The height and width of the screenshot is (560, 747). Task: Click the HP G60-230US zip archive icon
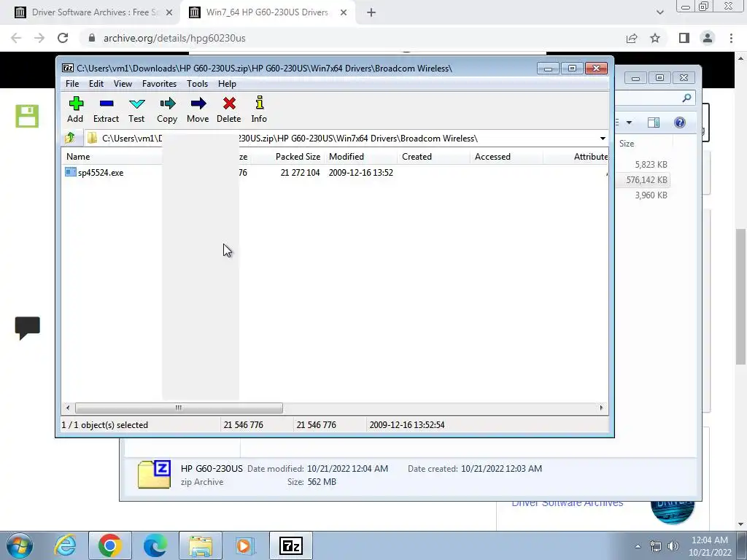pyautogui.click(x=154, y=474)
